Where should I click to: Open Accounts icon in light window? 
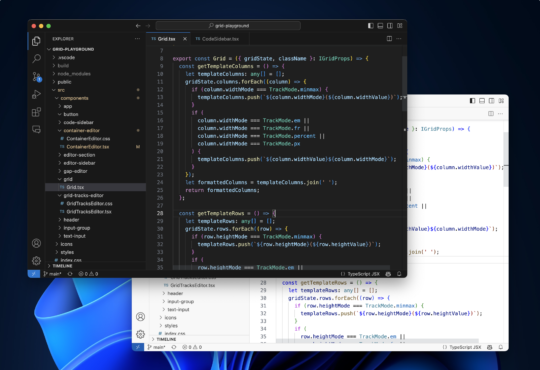point(140,317)
